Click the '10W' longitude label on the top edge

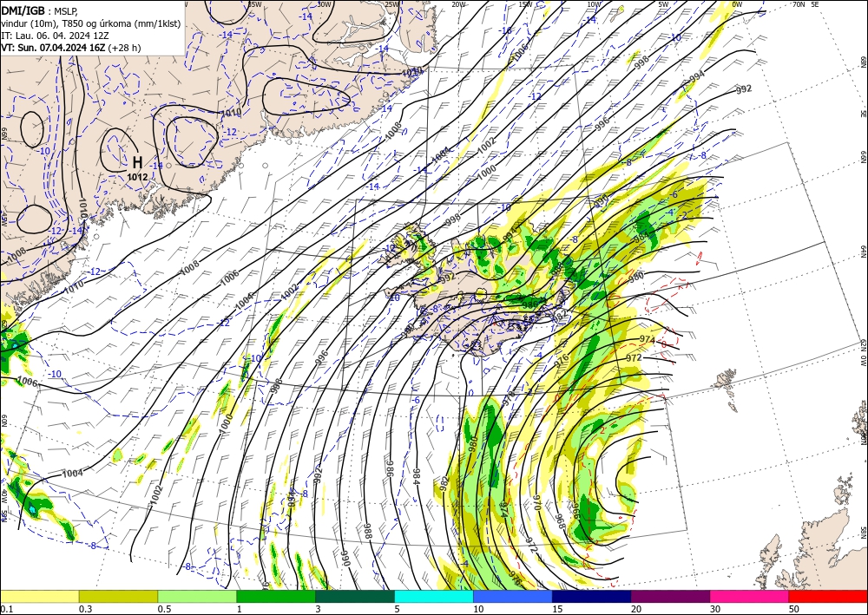coord(594,4)
